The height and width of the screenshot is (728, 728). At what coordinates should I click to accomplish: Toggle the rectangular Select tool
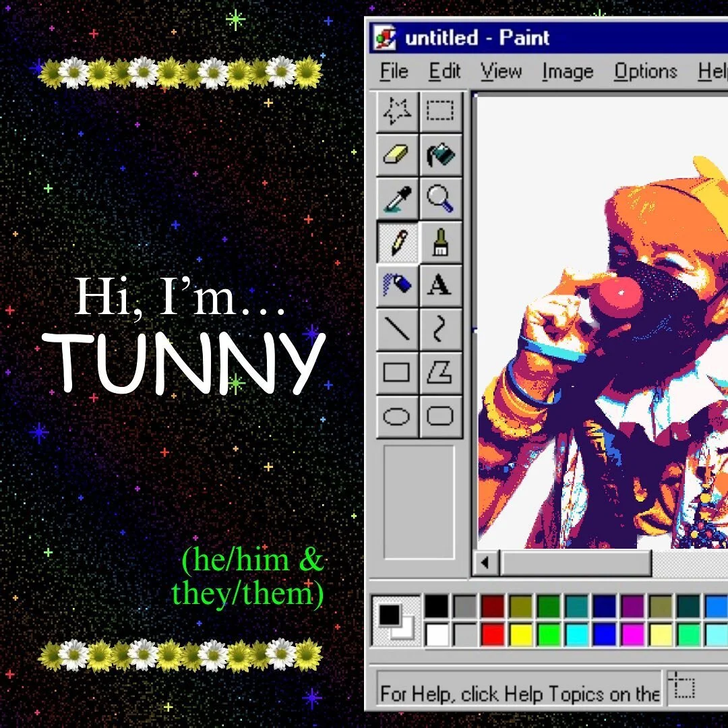click(x=442, y=111)
